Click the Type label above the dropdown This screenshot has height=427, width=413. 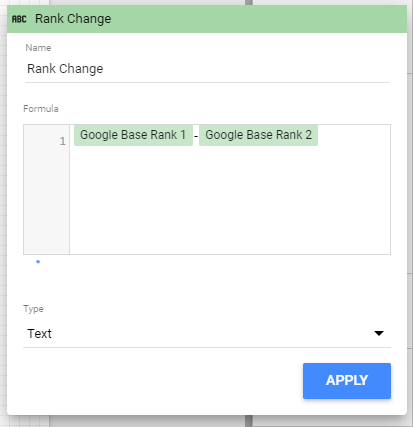pos(33,309)
